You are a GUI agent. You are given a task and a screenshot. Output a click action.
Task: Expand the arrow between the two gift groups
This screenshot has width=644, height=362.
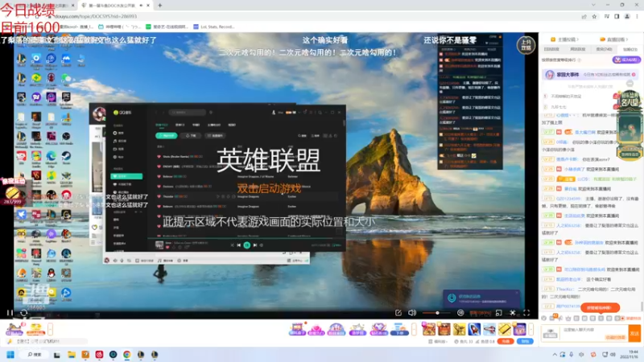pyautogui.click(x=414, y=329)
